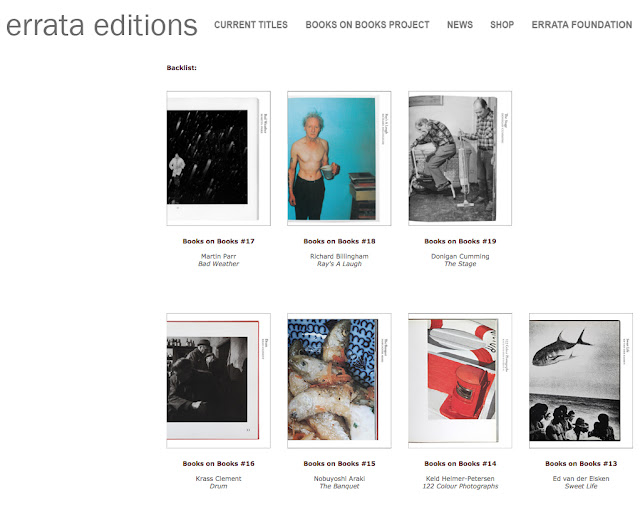Click the Books on Books #18 title
Image resolution: width=640 pixels, height=506 pixels.
339,241
